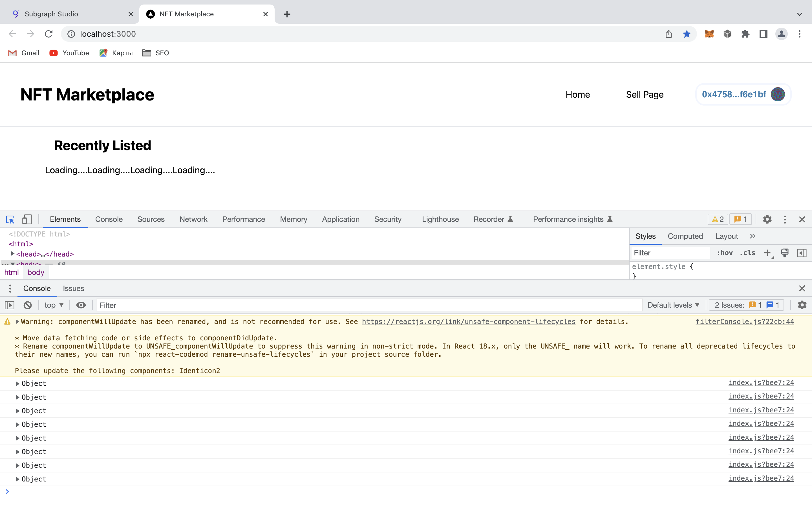
Task: Click the 2 warnings counter badge
Action: pos(718,219)
